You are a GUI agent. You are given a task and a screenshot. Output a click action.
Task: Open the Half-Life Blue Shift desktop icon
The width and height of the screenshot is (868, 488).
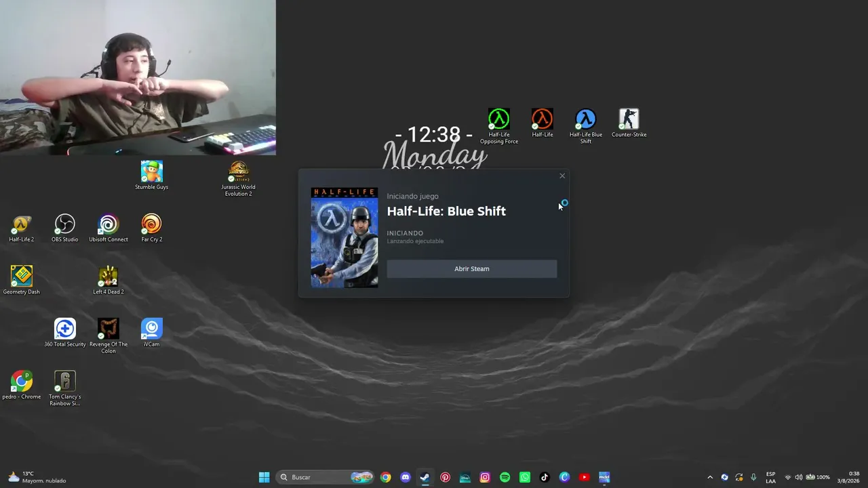pos(586,126)
